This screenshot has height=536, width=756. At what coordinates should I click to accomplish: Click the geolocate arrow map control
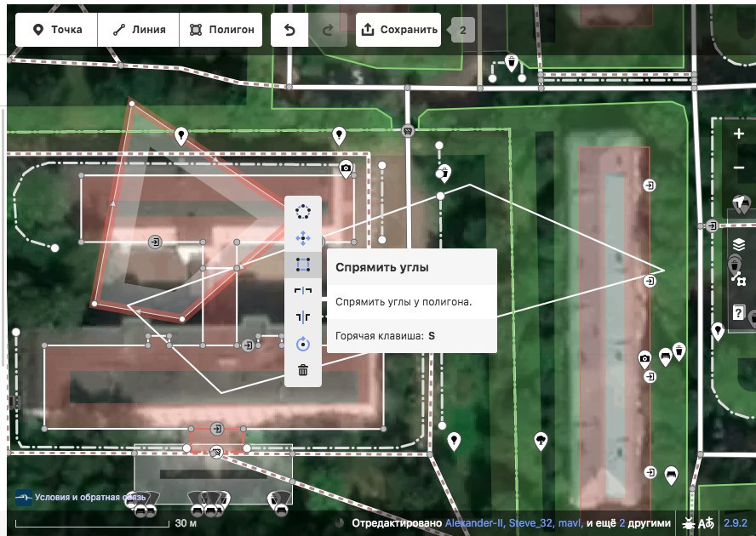(x=741, y=203)
